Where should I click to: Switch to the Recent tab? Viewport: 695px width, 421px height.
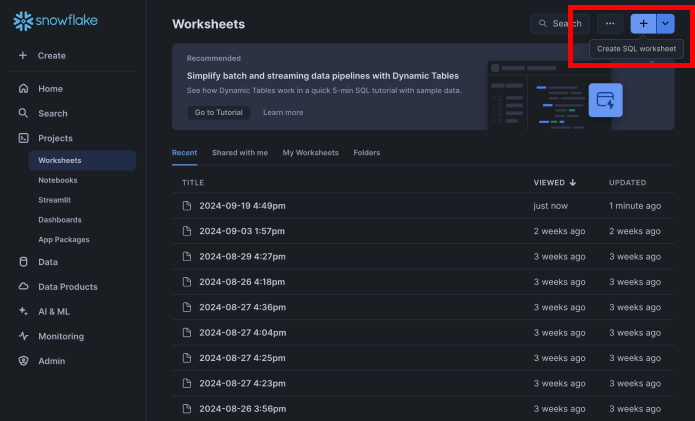tap(184, 152)
